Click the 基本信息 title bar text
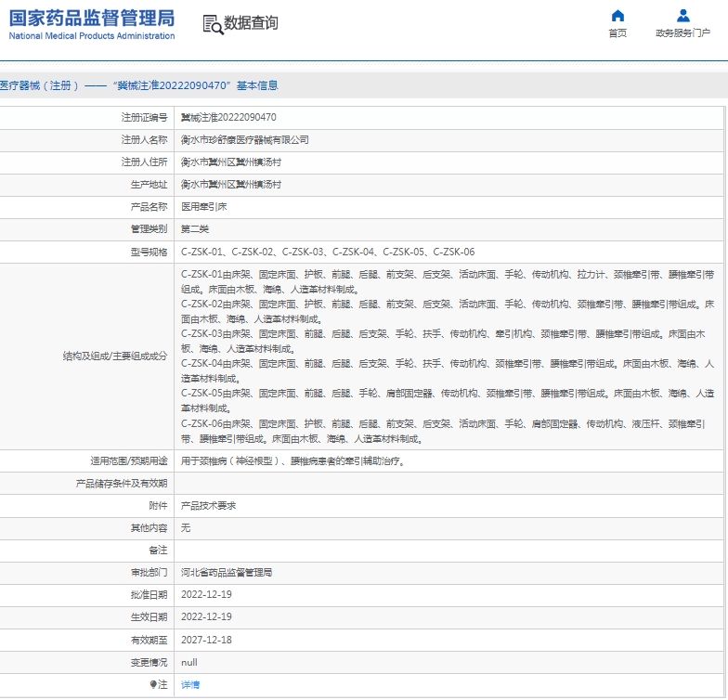Viewport: 728px width, 700px height. [x=257, y=85]
